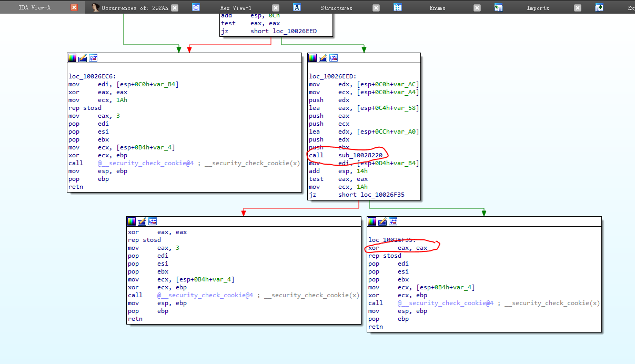
Task: Close the Enums tab
Action: tap(477, 8)
